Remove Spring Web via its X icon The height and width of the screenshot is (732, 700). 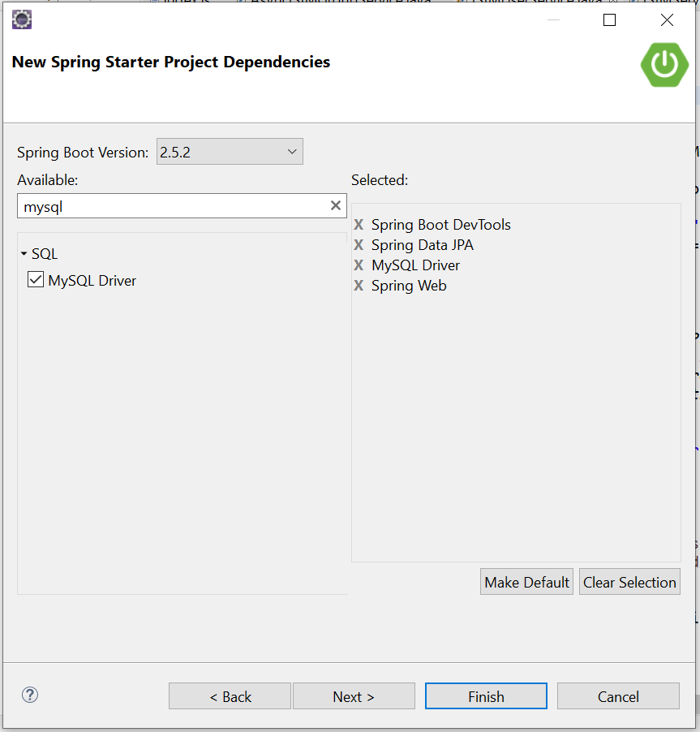point(359,285)
